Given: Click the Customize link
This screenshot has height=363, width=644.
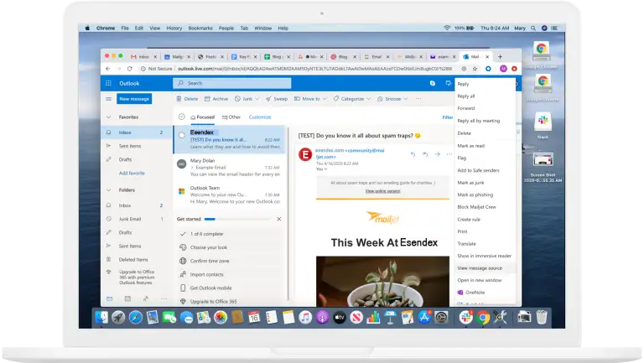Looking at the screenshot, I should click(260, 117).
